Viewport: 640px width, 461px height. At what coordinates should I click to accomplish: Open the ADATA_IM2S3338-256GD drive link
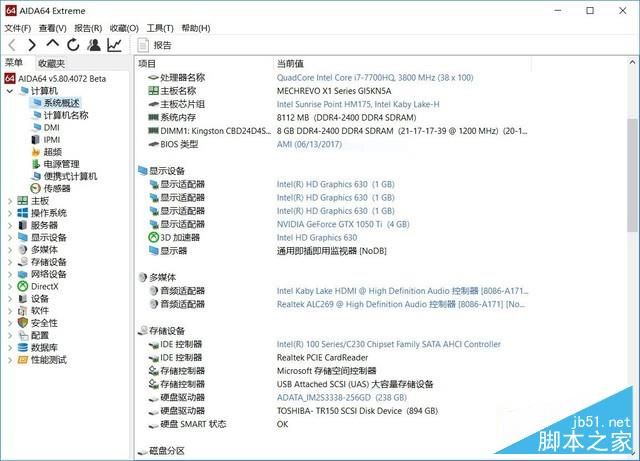click(342, 397)
